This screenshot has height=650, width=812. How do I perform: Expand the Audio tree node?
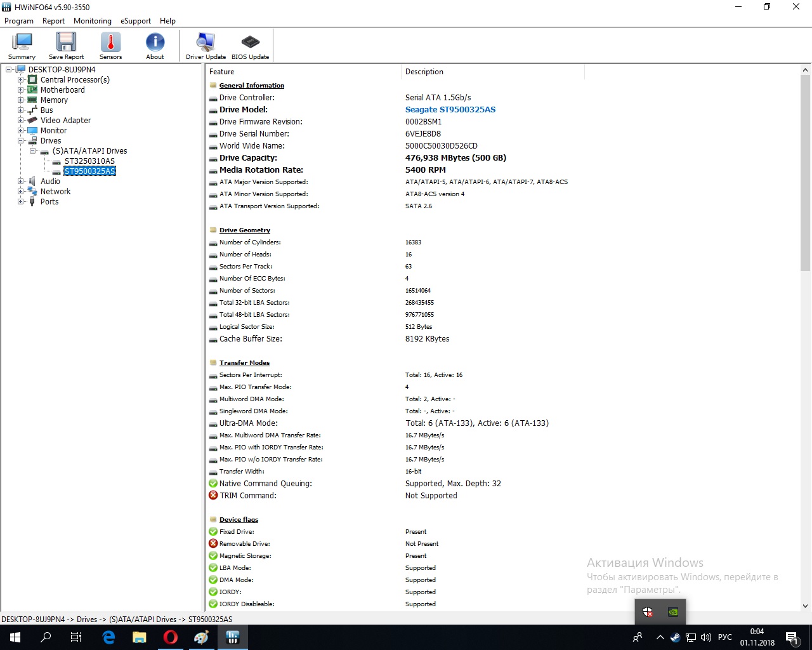(21, 182)
